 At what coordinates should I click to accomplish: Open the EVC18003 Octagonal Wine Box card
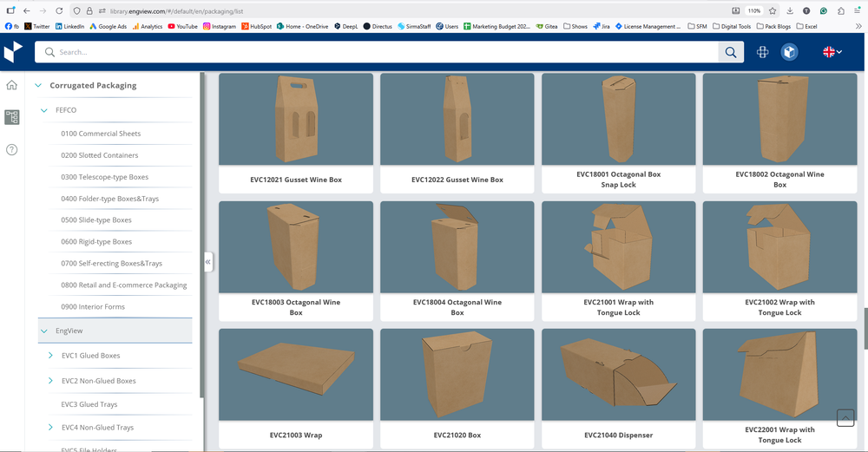(x=296, y=261)
